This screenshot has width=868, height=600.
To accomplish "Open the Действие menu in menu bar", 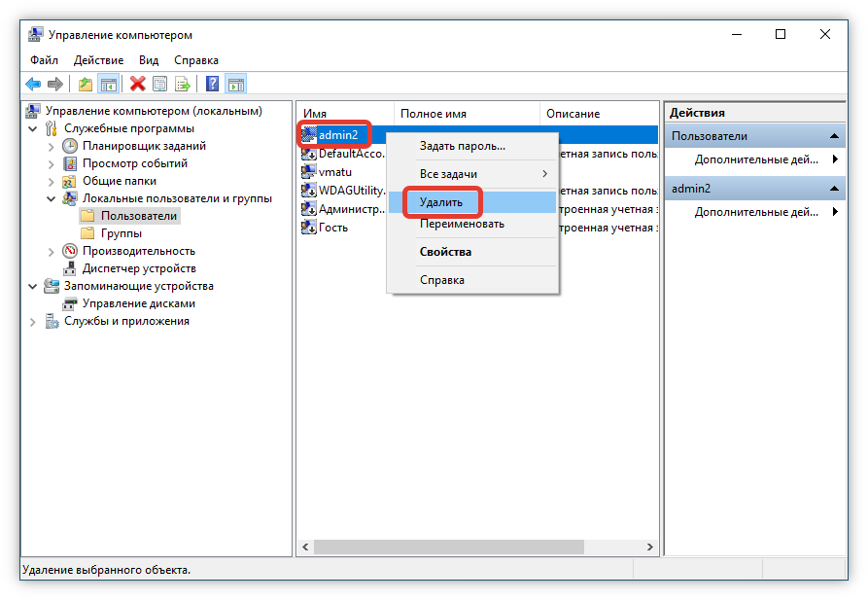I will [x=98, y=60].
